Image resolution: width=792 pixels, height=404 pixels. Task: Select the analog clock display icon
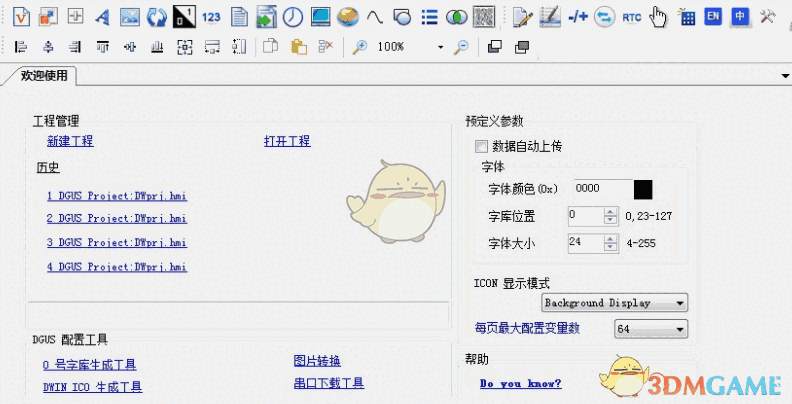[293, 17]
